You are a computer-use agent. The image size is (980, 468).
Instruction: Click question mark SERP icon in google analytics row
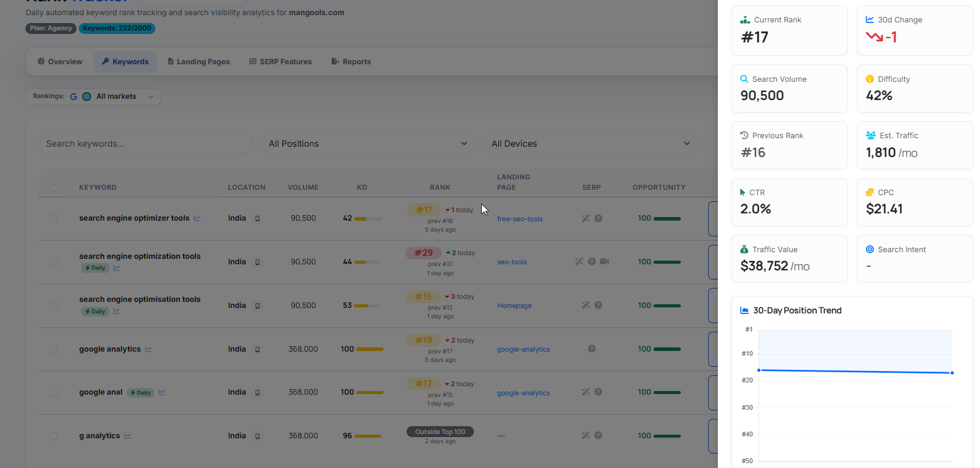click(x=592, y=349)
